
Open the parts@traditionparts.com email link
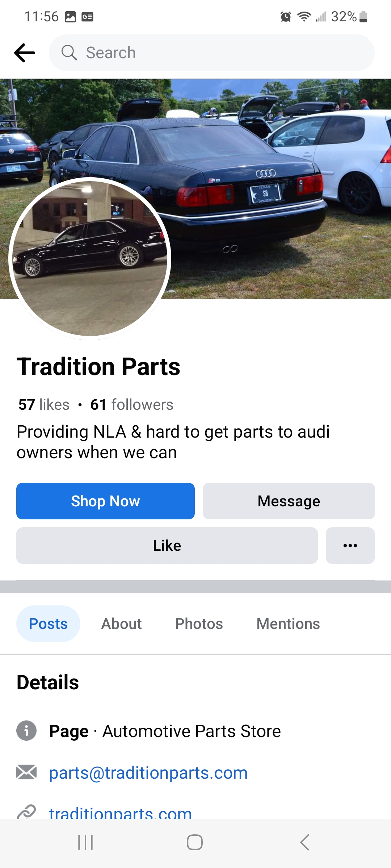148,773
